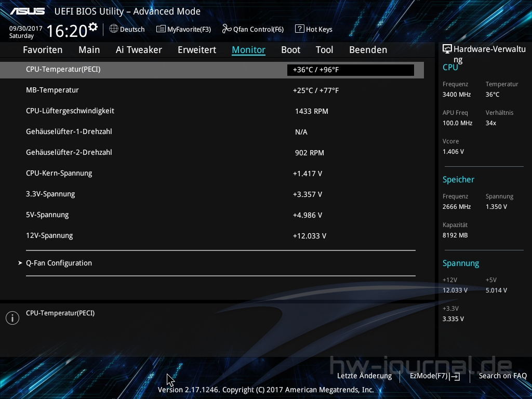The height and width of the screenshot is (399, 532).
Task: Click the 3.335 V sidebar value
Action: click(x=453, y=319)
